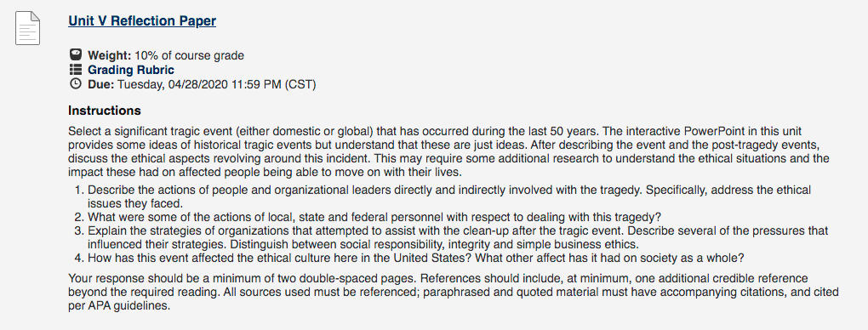Click the paragraph starting Select a significant tragic event
The image size is (868, 330).
(449, 151)
